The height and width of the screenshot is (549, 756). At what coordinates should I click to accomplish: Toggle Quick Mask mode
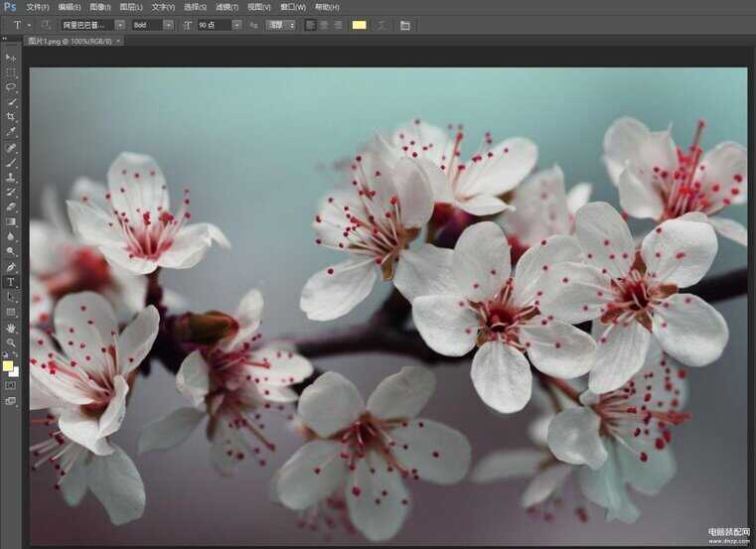(11, 385)
